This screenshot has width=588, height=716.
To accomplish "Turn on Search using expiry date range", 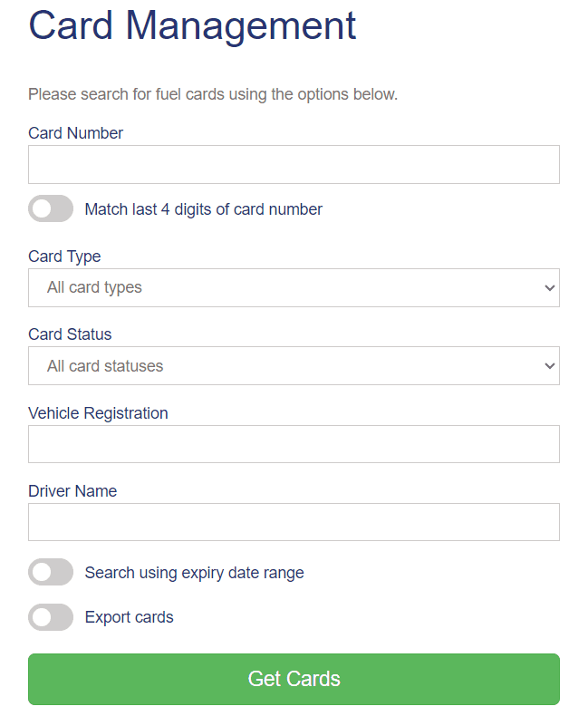I will pos(51,572).
